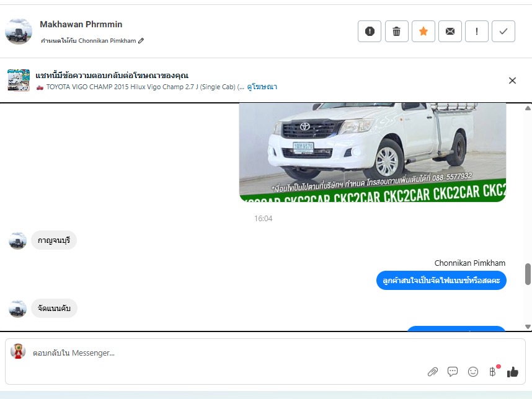Delete conversation using trash can icon
The image size is (532, 399).
[x=396, y=31]
